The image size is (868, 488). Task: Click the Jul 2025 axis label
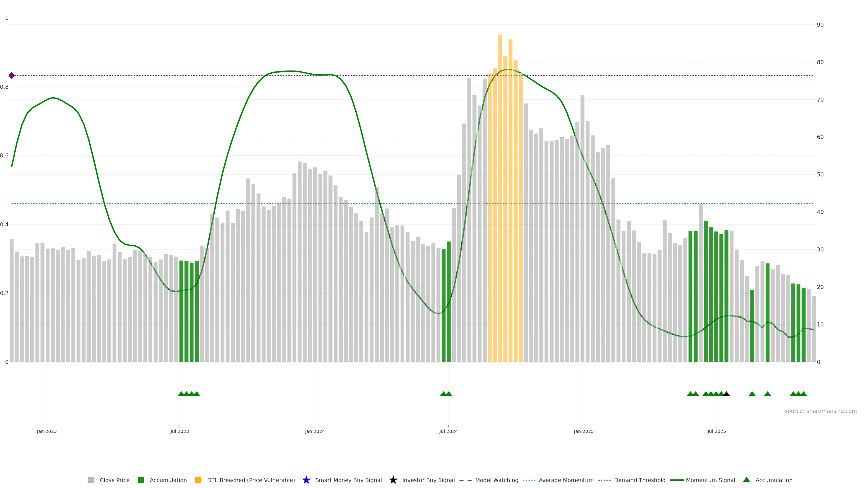(716, 432)
